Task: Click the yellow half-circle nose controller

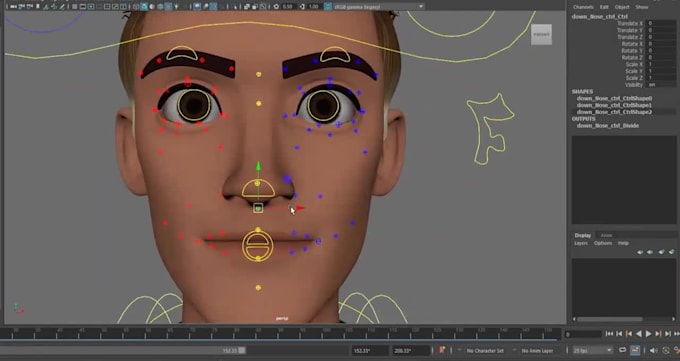Action: point(258,190)
